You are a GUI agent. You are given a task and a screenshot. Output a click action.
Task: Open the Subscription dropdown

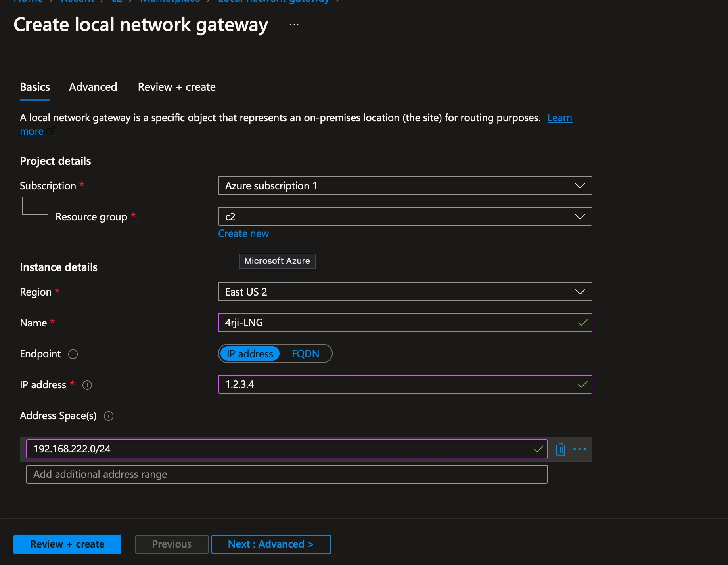coord(580,185)
